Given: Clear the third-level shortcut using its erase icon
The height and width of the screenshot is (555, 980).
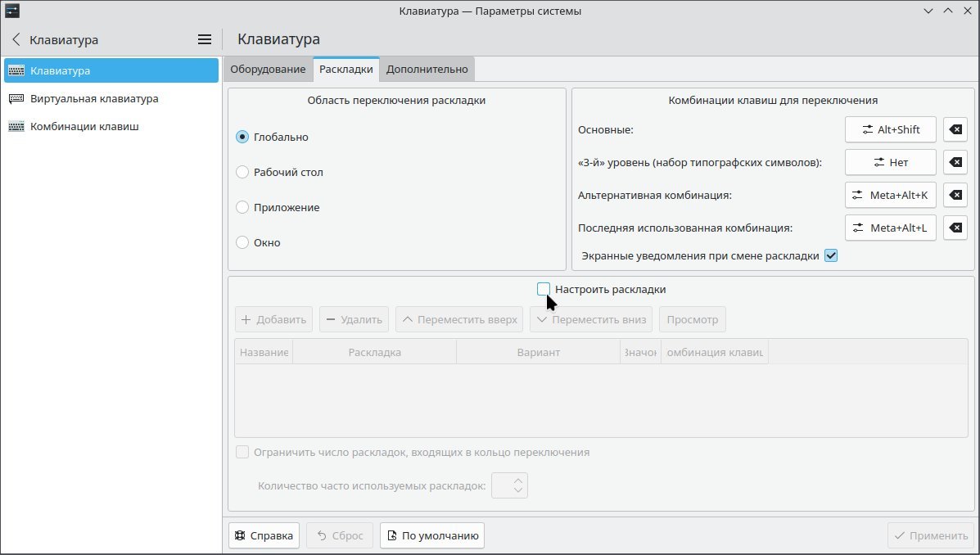Looking at the screenshot, I should (x=955, y=162).
